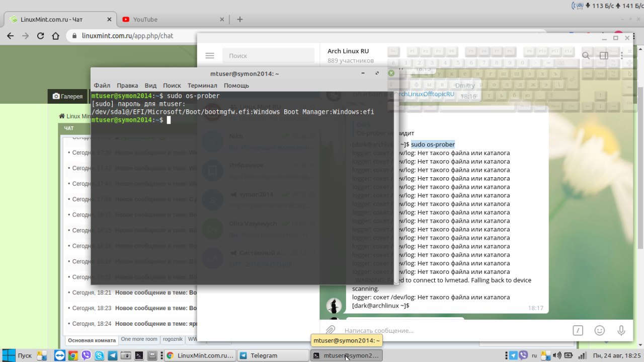
Task: Switch to Основная комната chat tab
Action: click(x=92, y=340)
